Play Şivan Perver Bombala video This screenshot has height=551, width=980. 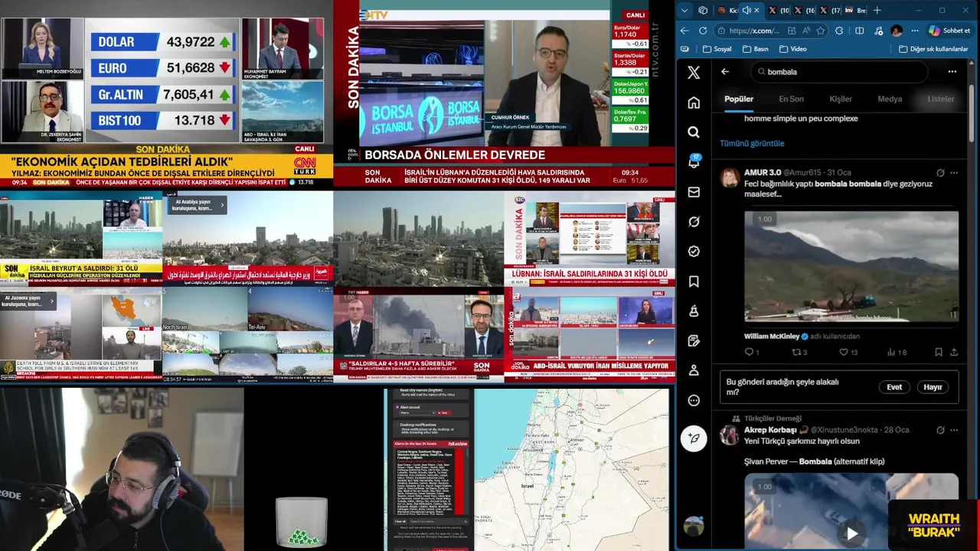[851, 533]
